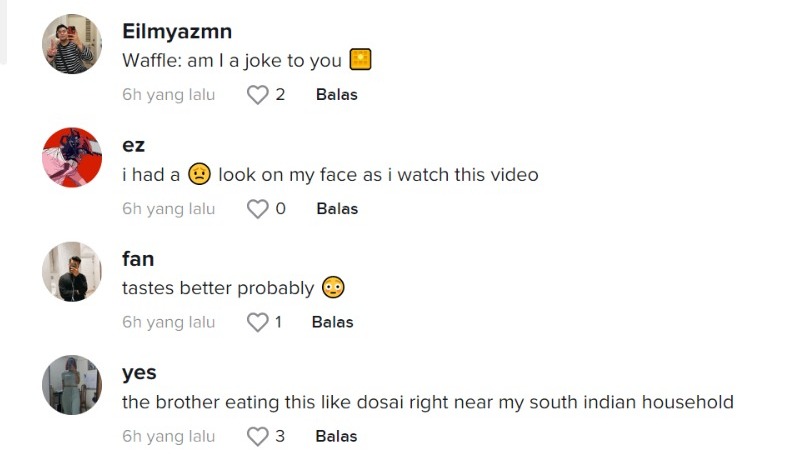
Task: Tap heart on fan's comment
Action: pos(258,322)
